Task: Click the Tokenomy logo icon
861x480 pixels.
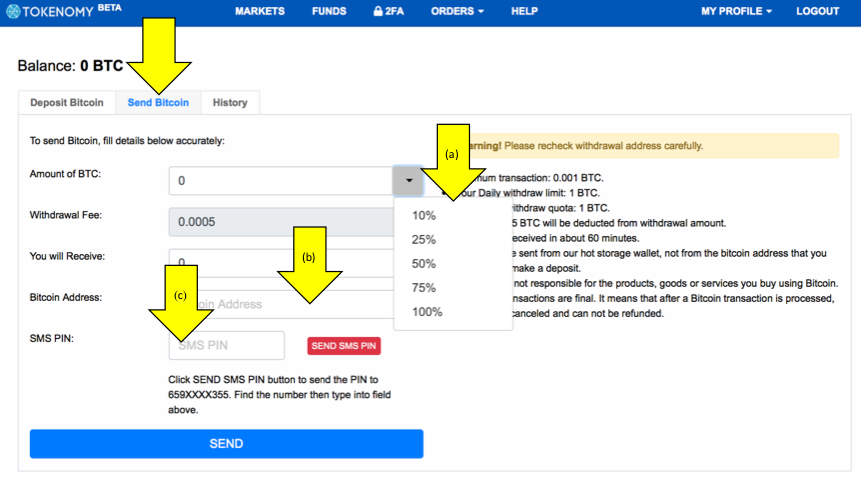Action: pos(13,12)
